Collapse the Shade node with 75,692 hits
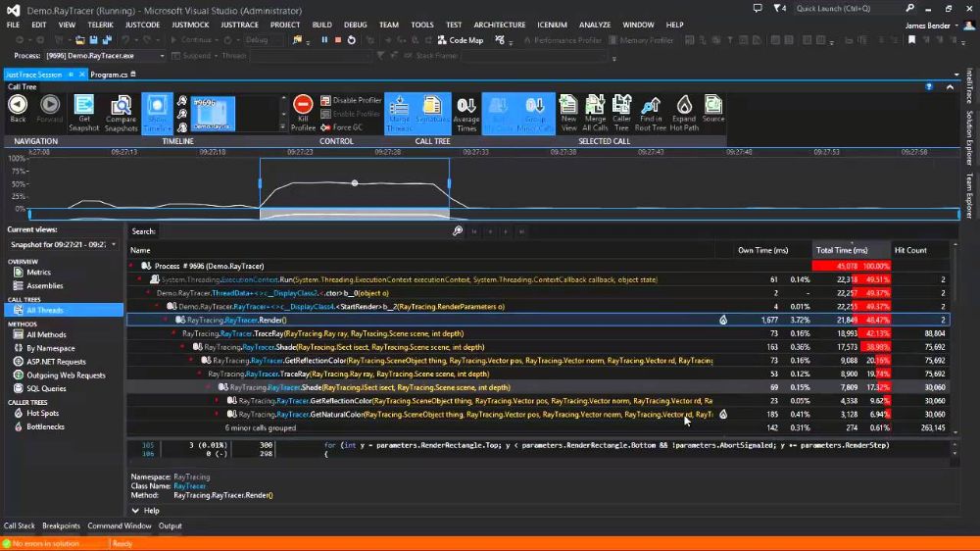 183,347
